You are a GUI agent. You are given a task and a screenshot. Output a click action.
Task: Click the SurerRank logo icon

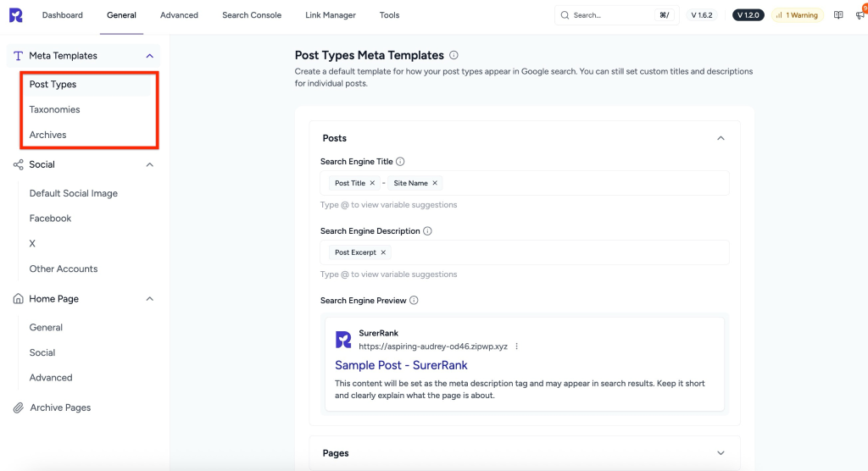16,15
